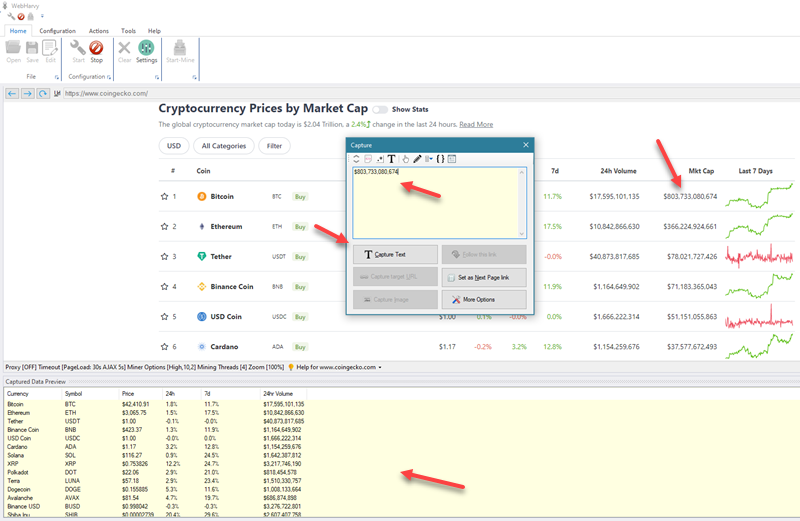Star Bitcoin as a favorite
Screen dimensions: 800x521
coord(164,197)
